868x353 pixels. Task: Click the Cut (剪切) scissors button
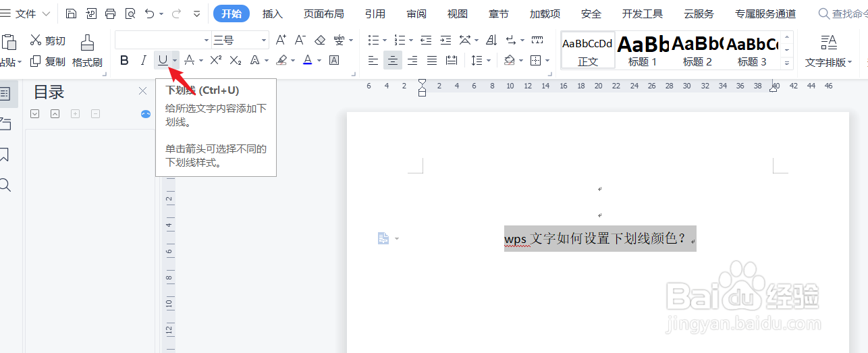point(48,40)
